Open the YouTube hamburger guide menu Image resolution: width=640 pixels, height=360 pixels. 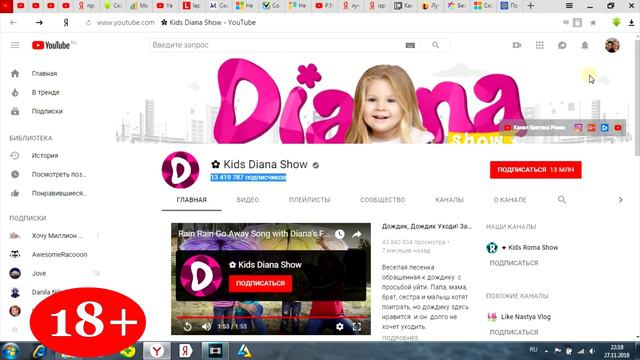(15, 45)
